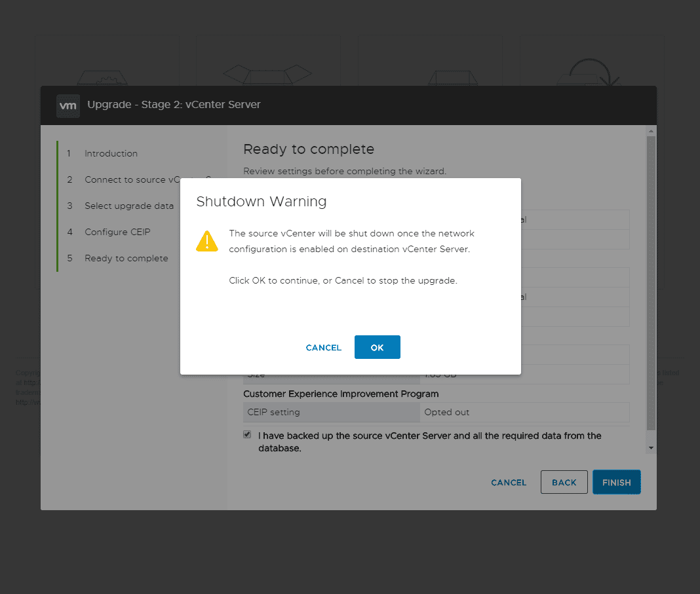Click the vm logo in wizard header
700x594 pixels.
point(68,105)
